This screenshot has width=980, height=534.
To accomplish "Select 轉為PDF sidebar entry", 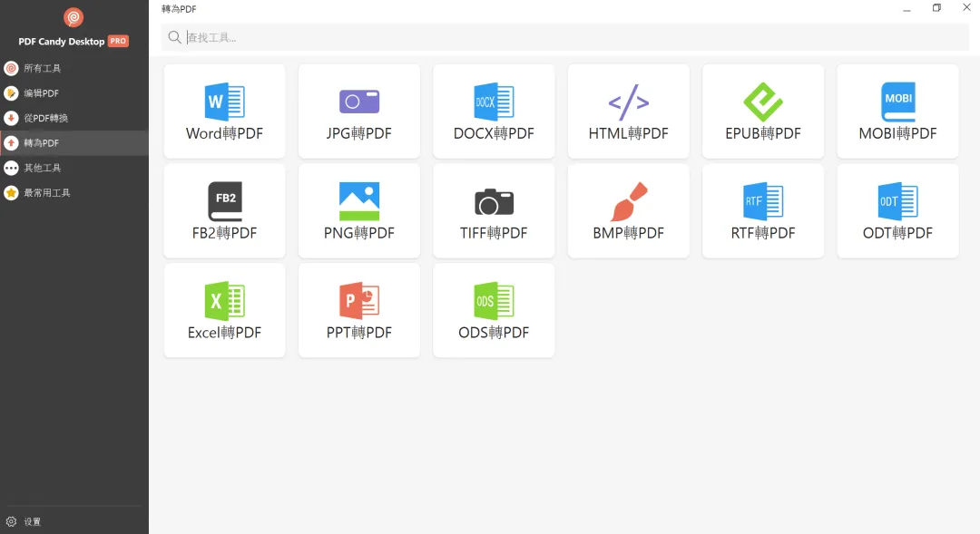I will click(74, 143).
